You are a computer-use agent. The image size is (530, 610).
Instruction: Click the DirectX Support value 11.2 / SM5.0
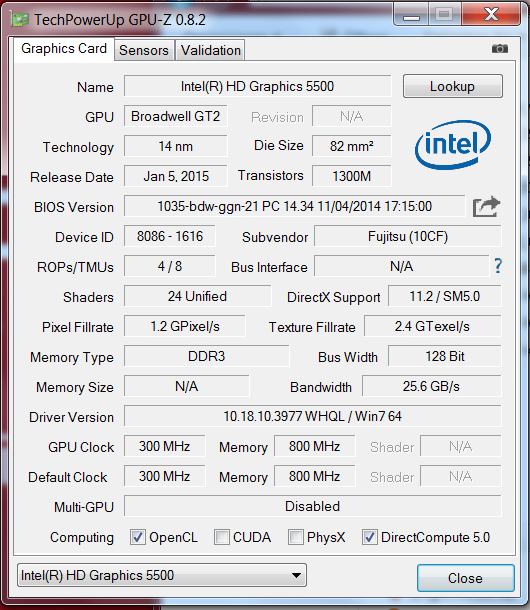(x=445, y=296)
